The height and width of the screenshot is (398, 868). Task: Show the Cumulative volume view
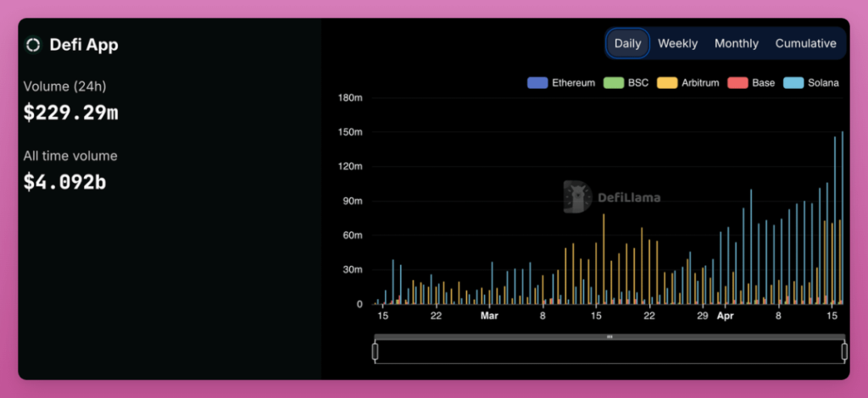tap(805, 43)
